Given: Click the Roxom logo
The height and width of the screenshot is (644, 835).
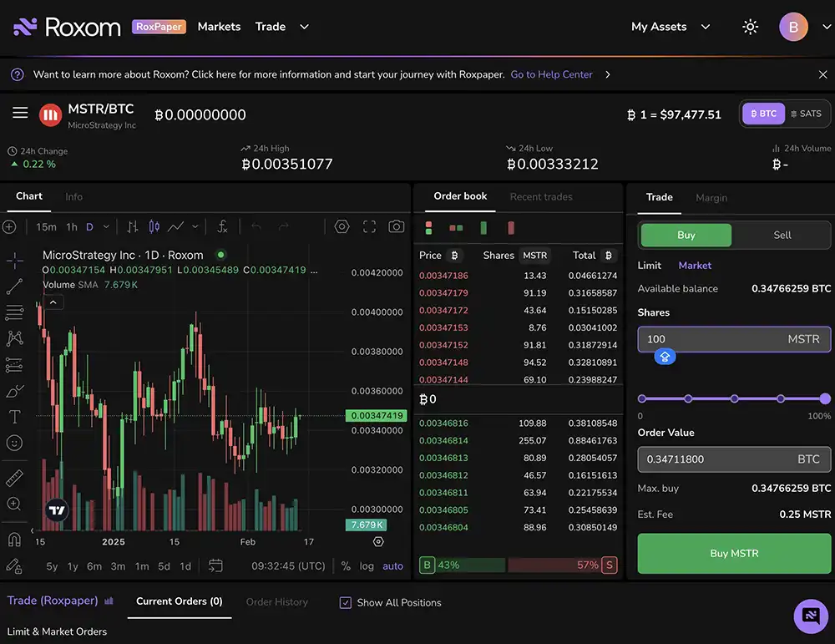Looking at the screenshot, I should point(67,27).
